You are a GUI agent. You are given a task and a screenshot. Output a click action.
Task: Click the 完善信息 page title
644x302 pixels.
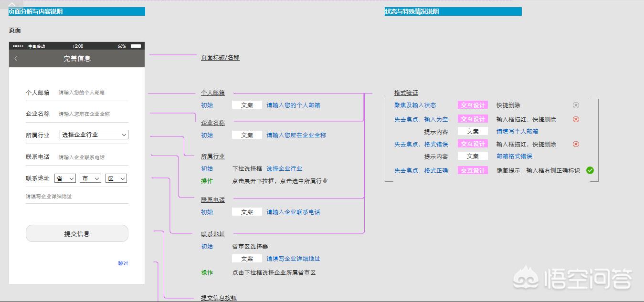(77, 59)
